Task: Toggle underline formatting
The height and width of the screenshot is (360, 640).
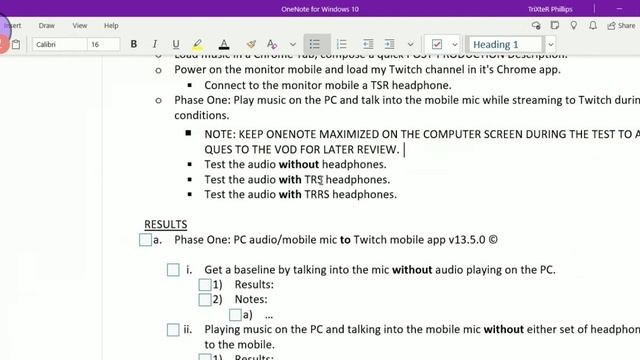Action: [x=176, y=44]
